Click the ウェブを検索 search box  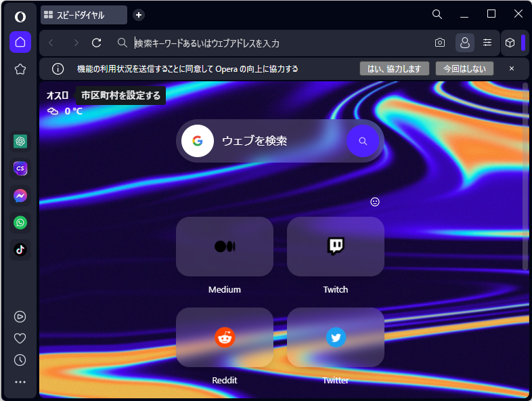point(280,141)
